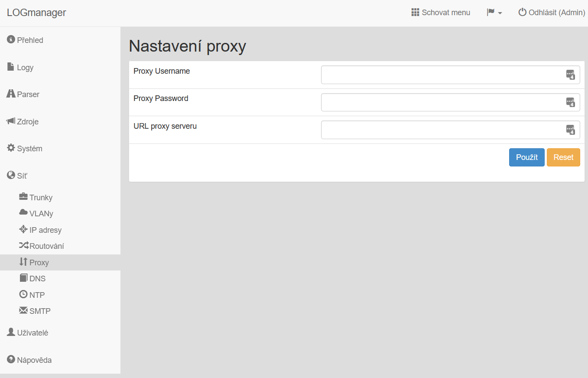Click the globe icon beside Síť
Viewport: 588px width, 378px height.
pos(11,175)
